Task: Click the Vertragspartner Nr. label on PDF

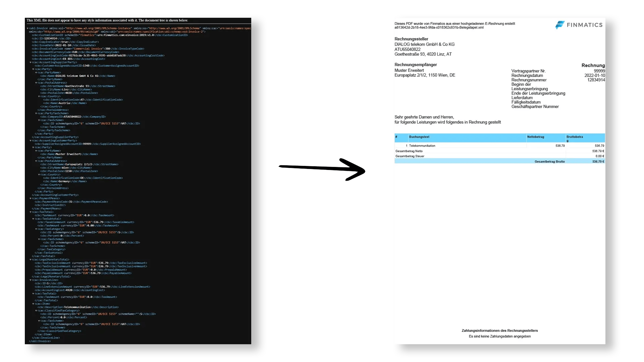Action: [528, 71]
